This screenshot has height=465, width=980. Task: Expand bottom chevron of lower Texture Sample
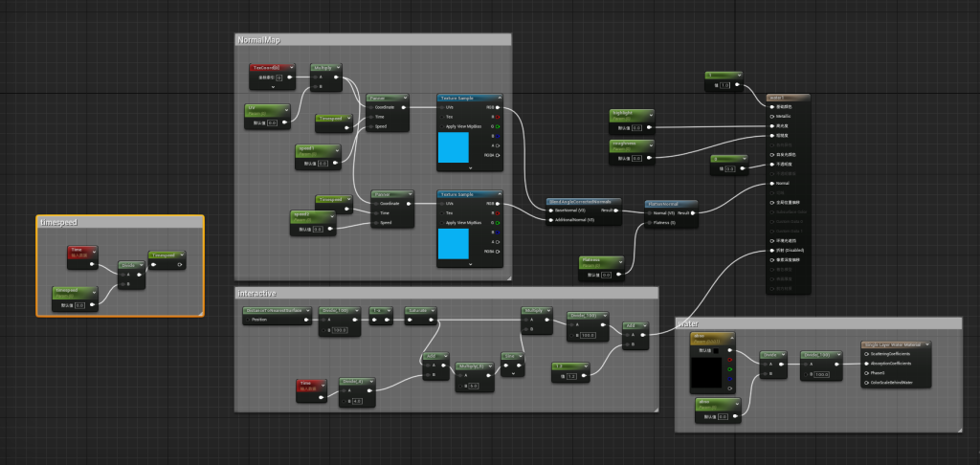coord(470,264)
